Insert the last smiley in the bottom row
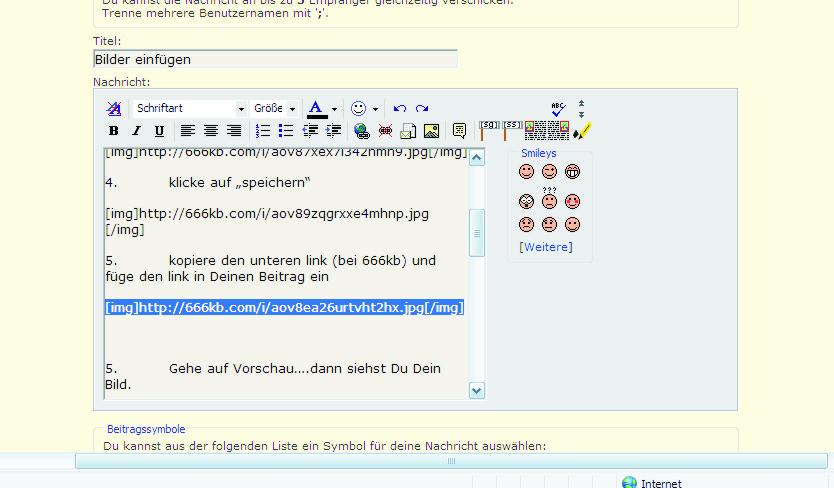The image size is (834, 488). pos(572,225)
